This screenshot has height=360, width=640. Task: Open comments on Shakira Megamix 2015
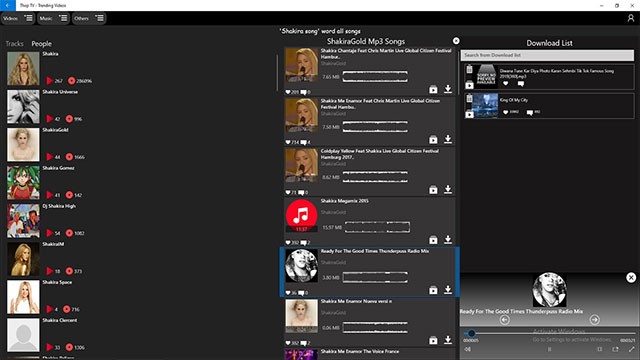[303, 242]
